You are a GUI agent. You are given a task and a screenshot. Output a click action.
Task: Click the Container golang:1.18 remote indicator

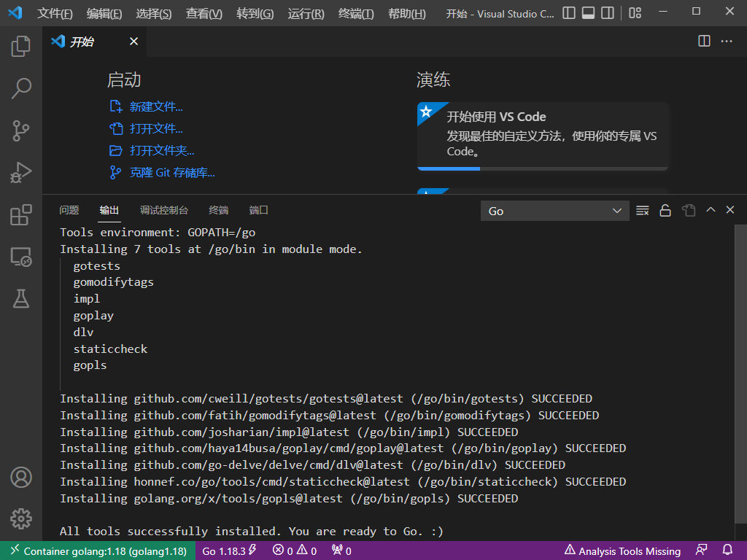tap(98, 551)
